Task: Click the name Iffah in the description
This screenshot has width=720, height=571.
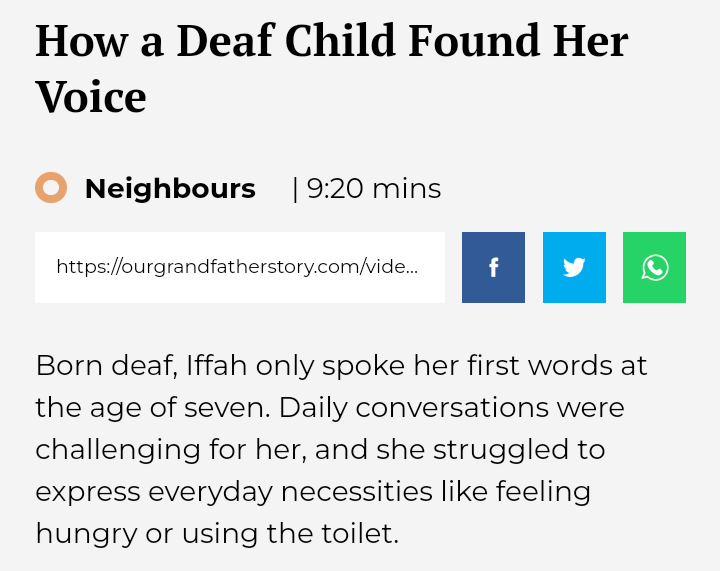Action: click(x=215, y=365)
